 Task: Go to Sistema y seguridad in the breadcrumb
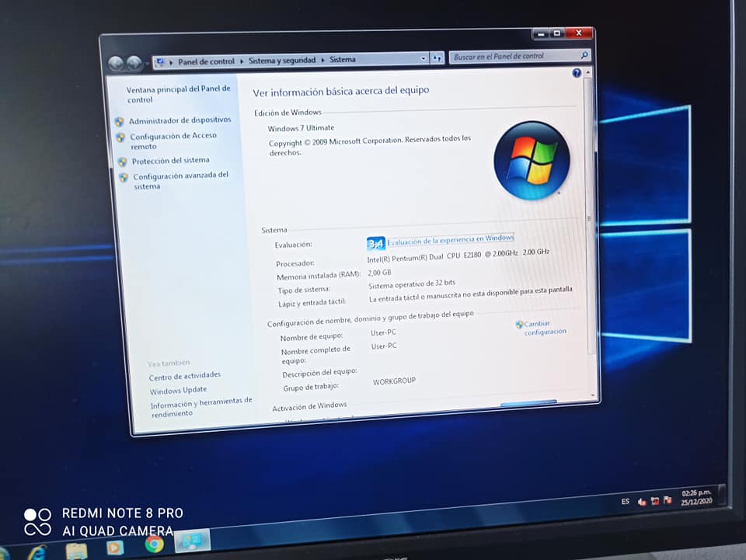(282, 61)
